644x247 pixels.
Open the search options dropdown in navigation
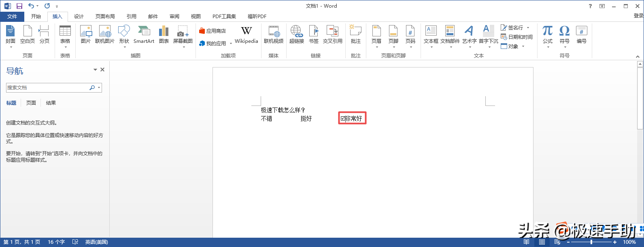pyautogui.click(x=99, y=88)
